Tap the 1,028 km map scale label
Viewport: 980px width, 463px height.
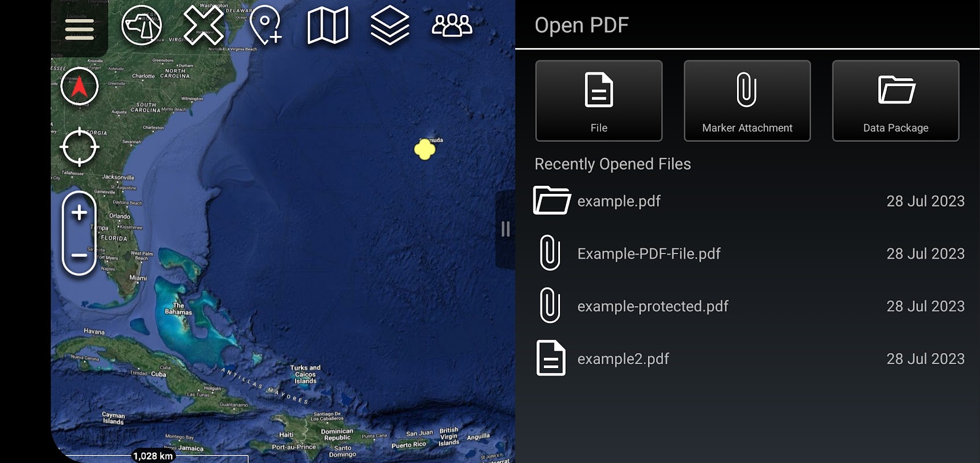pyautogui.click(x=153, y=456)
